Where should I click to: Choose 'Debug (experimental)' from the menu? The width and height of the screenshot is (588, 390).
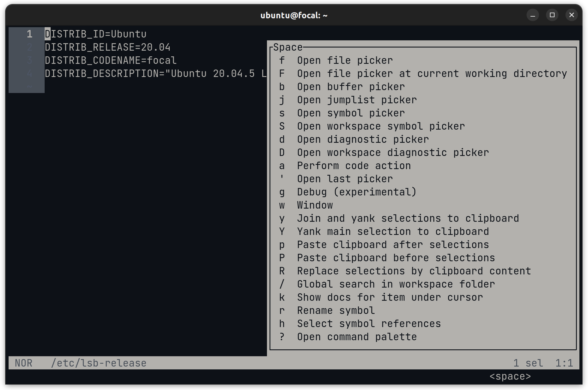tap(357, 192)
